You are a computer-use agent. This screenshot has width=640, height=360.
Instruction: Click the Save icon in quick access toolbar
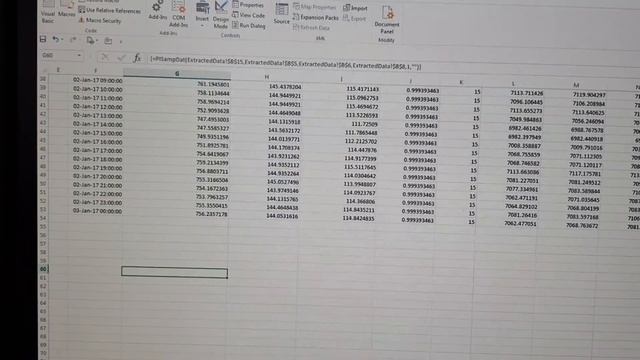[x=43, y=39]
